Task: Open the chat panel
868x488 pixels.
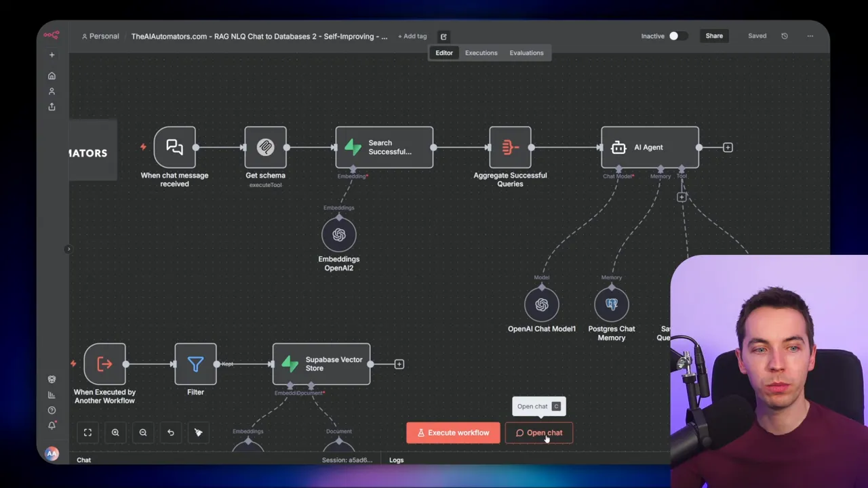Action: pyautogui.click(x=539, y=432)
